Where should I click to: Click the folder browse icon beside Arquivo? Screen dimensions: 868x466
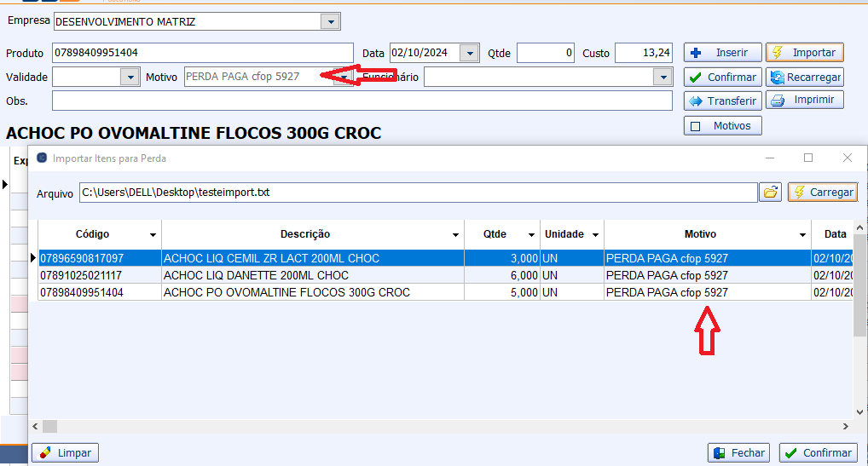click(771, 193)
